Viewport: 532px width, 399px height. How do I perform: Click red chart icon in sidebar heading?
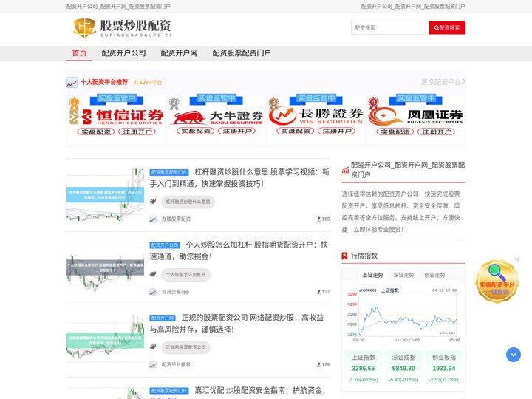tap(345, 171)
